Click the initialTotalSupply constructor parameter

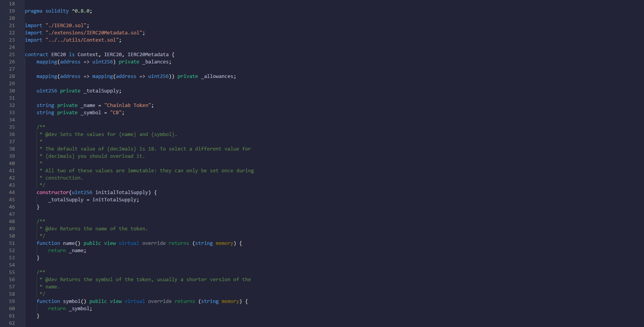tap(123, 193)
